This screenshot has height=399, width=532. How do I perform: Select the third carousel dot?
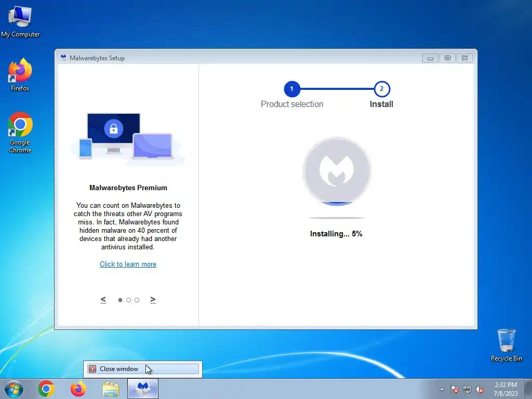click(137, 300)
